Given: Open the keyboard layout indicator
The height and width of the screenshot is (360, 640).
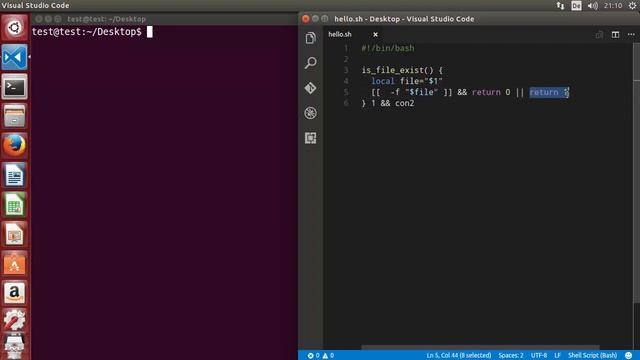Looking at the screenshot, I should (576, 5).
